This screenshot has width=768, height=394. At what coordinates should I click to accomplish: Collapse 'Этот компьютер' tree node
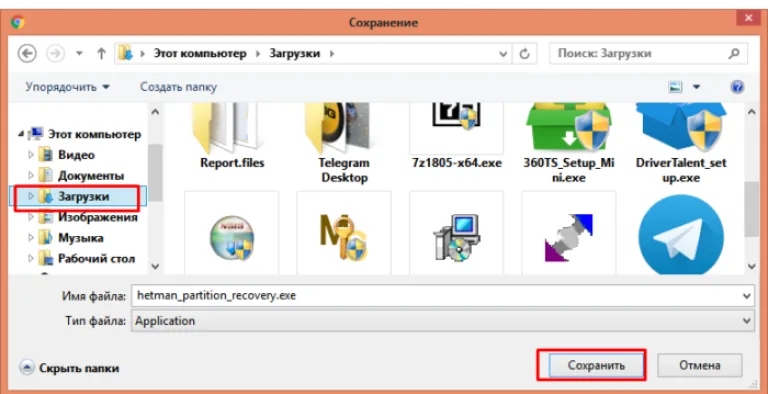22,134
